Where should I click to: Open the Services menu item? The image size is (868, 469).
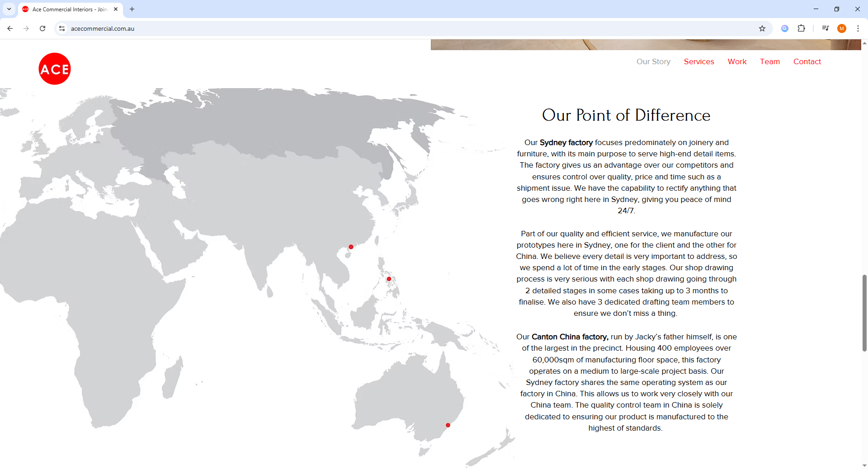point(699,61)
